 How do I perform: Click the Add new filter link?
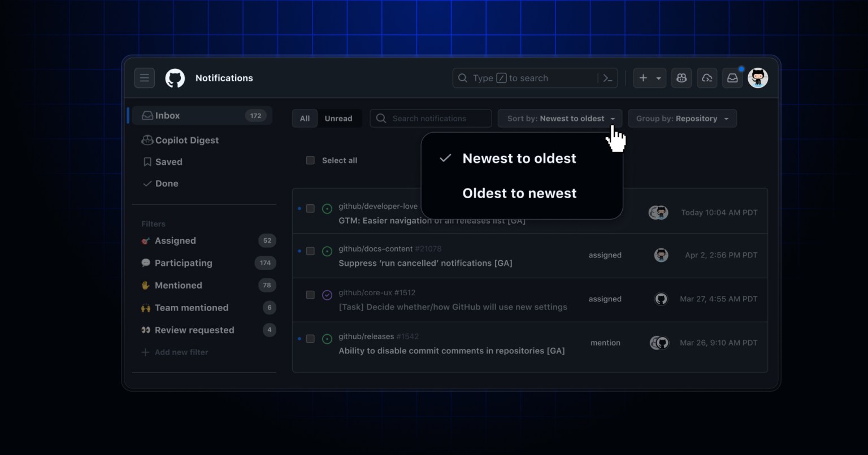click(181, 352)
